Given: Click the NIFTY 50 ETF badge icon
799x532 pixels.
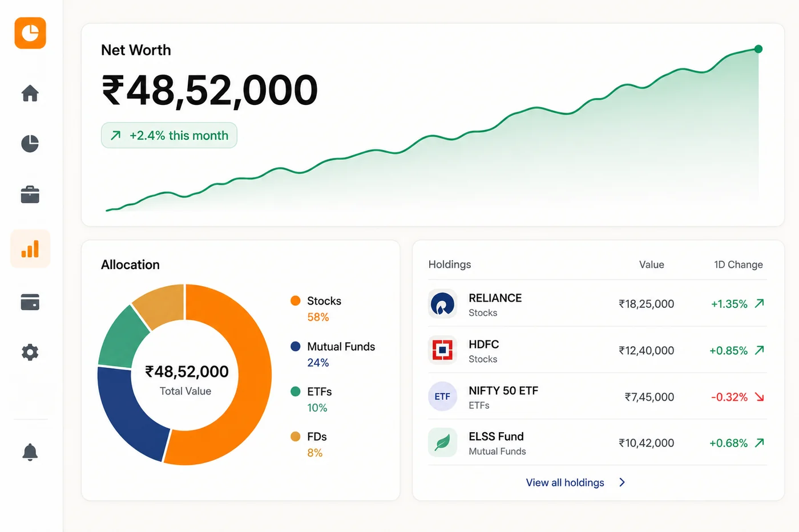Looking at the screenshot, I should pos(442,396).
